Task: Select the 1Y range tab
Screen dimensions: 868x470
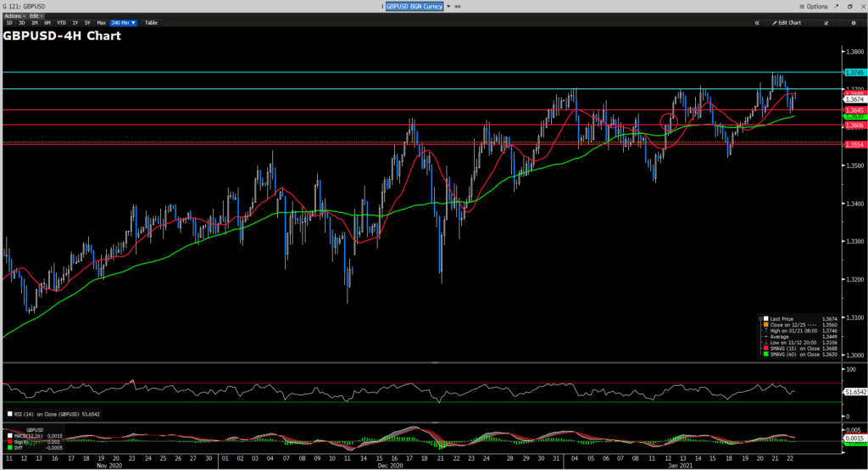Action: click(75, 23)
